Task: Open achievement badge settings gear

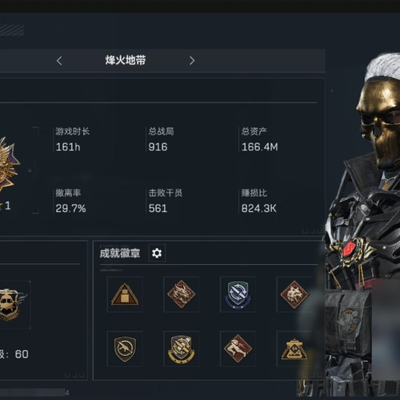Action: (157, 253)
